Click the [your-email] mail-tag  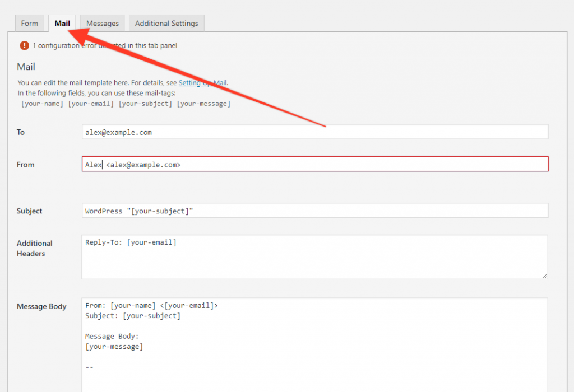pyautogui.click(x=91, y=104)
